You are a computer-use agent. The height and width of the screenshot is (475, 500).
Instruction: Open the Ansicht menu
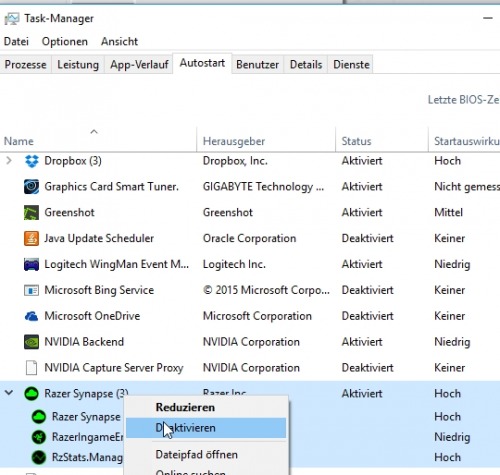tap(119, 42)
